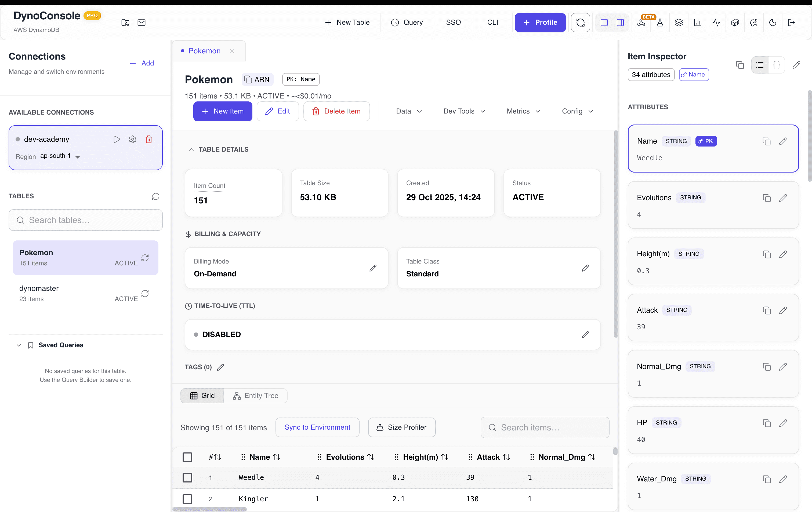
Task: Switch inspector to JSON braces view
Action: click(777, 65)
